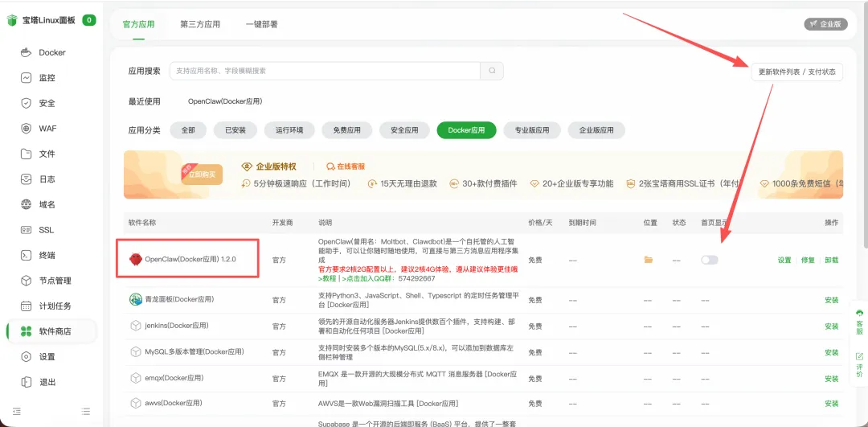Install MySQL多版本管理 via 安装 link
This screenshot has width=868, height=427.
832,352
